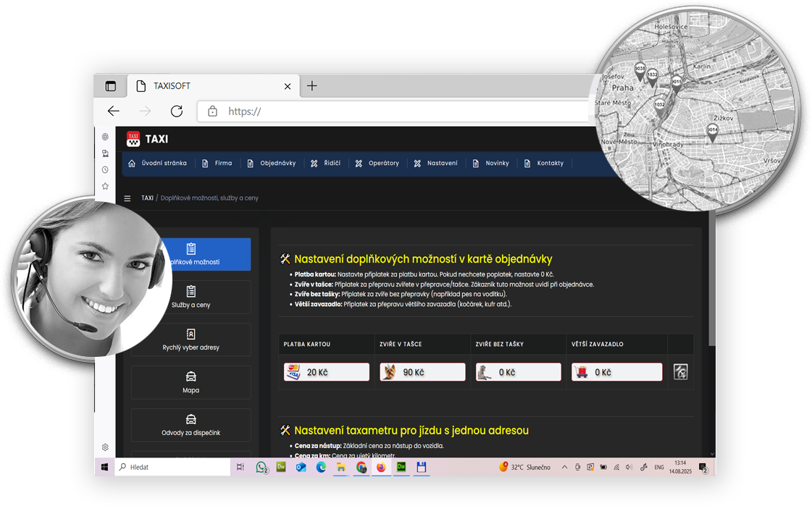
Task: Open Dreamweaver icon next to WhatsApp
Action: (281, 467)
